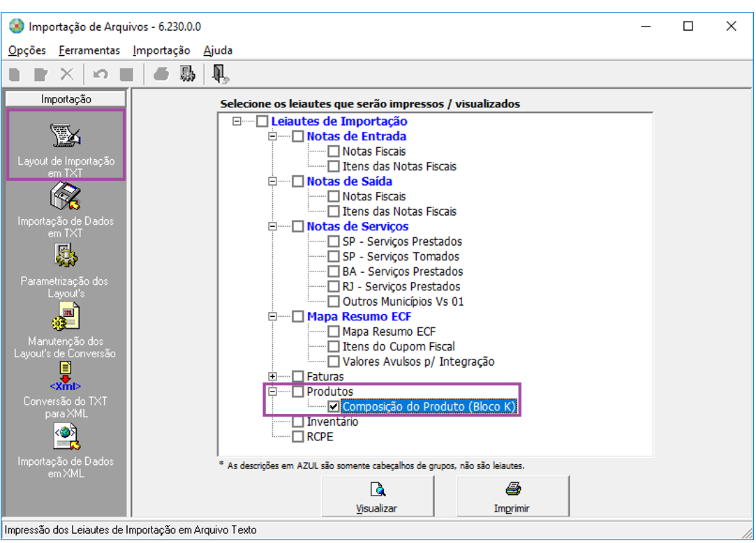This screenshot has width=756, height=543.
Task: Click the printer icon in the toolbar
Action: [161, 74]
